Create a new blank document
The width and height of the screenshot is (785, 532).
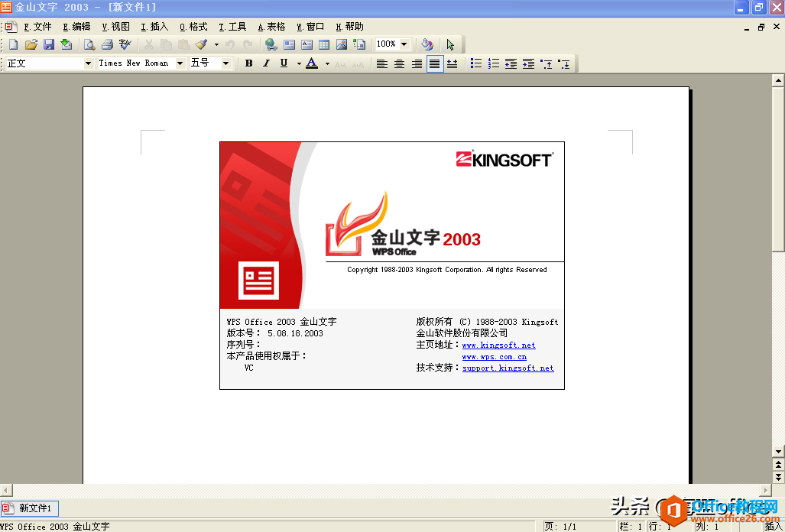(14, 44)
